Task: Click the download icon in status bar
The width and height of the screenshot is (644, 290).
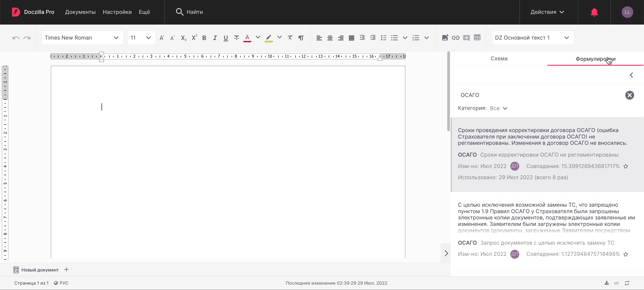Action: click(x=606, y=283)
